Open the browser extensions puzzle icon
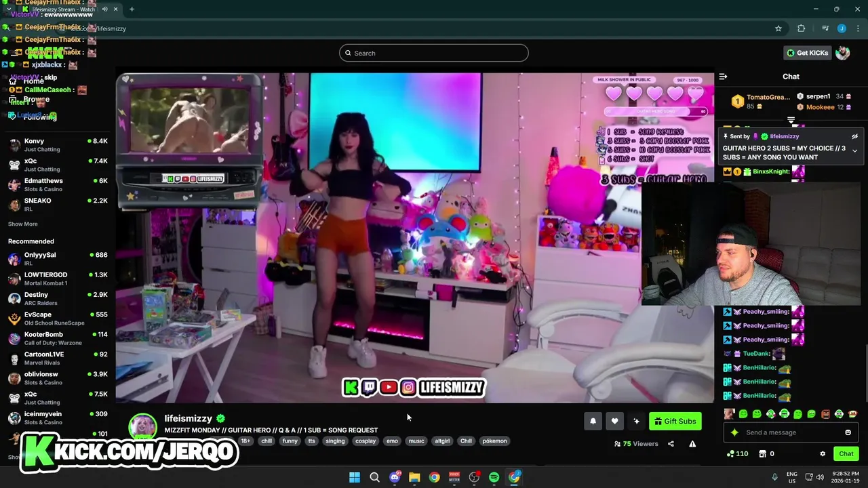Viewport: 868px width, 488px height. 802,28
